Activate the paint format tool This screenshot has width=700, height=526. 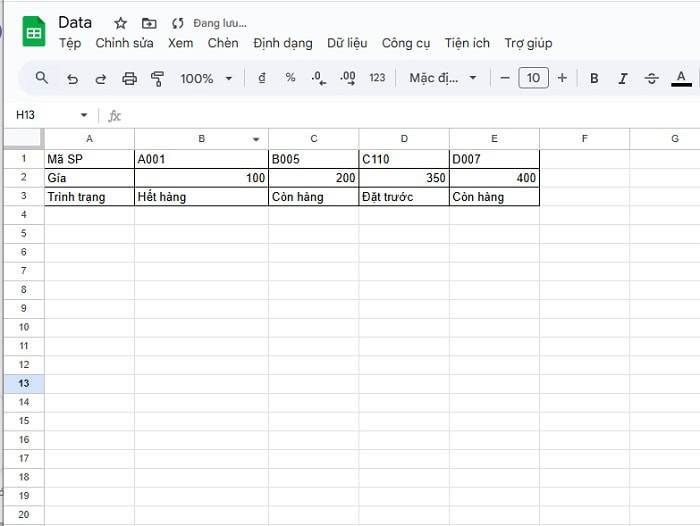(x=157, y=78)
